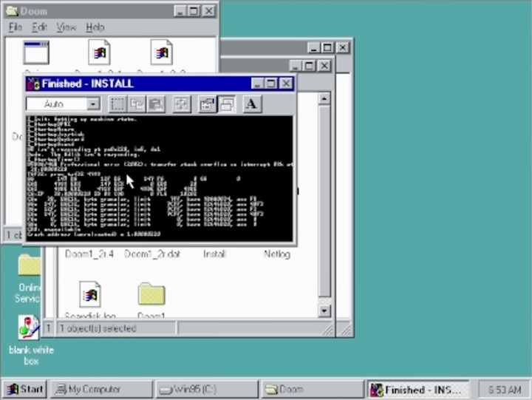Toggle the Background toolbar button

click(x=227, y=104)
